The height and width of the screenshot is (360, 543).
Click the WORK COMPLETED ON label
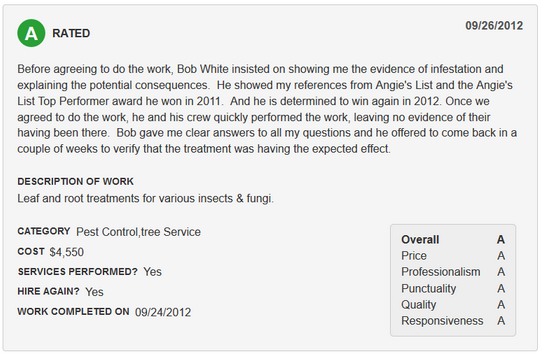(x=73, y=312)
